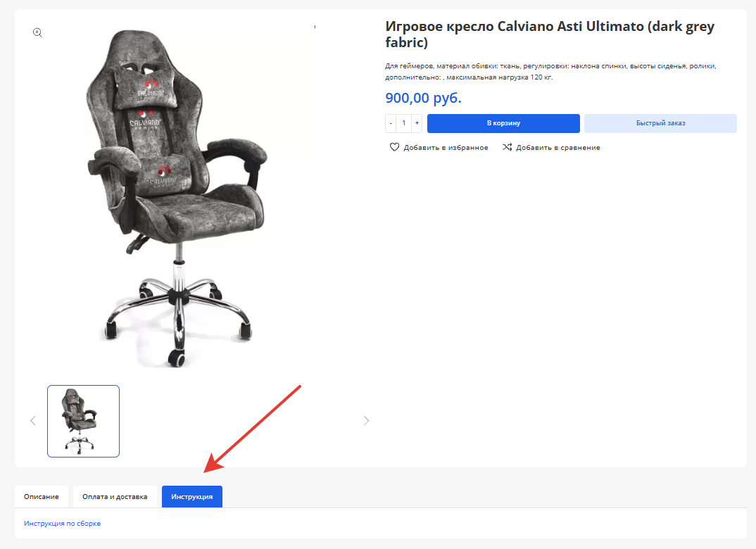The height and width of the screenshot is (549, 756).
Task: Click Добавить в сравнение link
Action: pos(558,148)
